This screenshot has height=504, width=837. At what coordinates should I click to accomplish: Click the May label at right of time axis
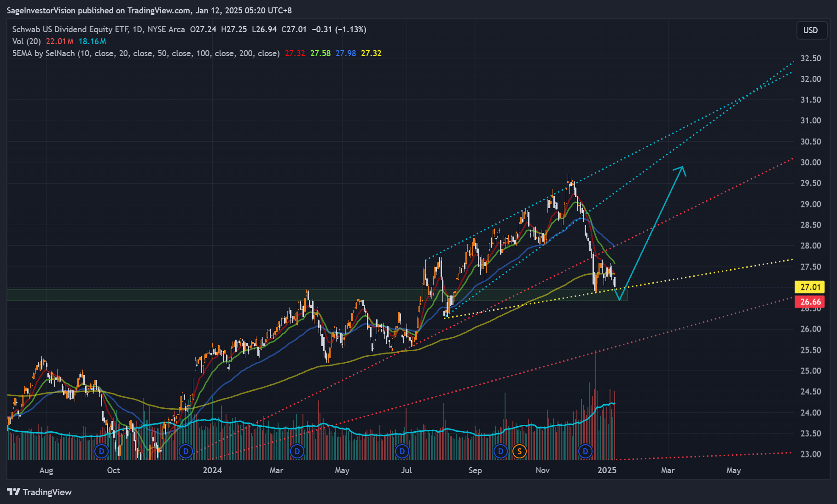click(x=734, y=470)
